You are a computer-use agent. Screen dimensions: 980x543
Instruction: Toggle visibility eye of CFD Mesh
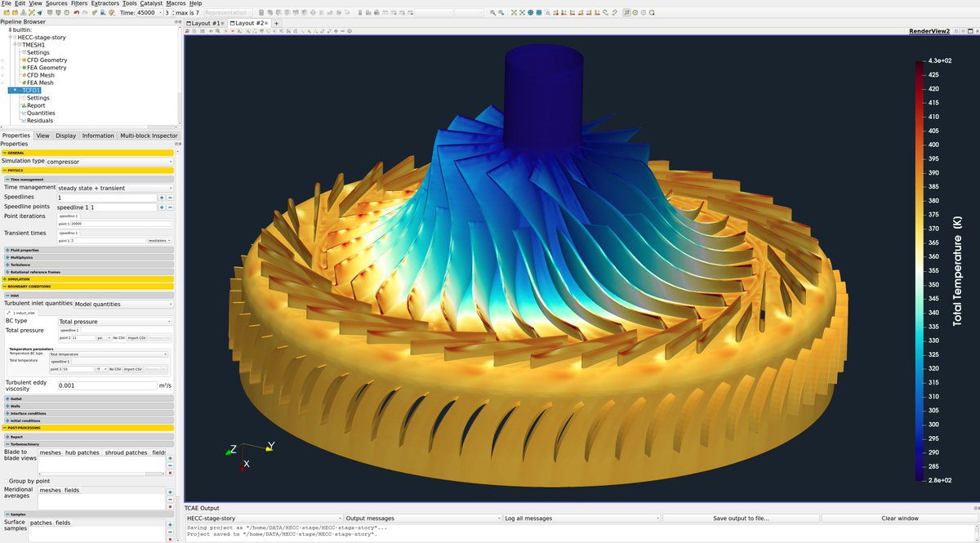[x=2, y=75]
